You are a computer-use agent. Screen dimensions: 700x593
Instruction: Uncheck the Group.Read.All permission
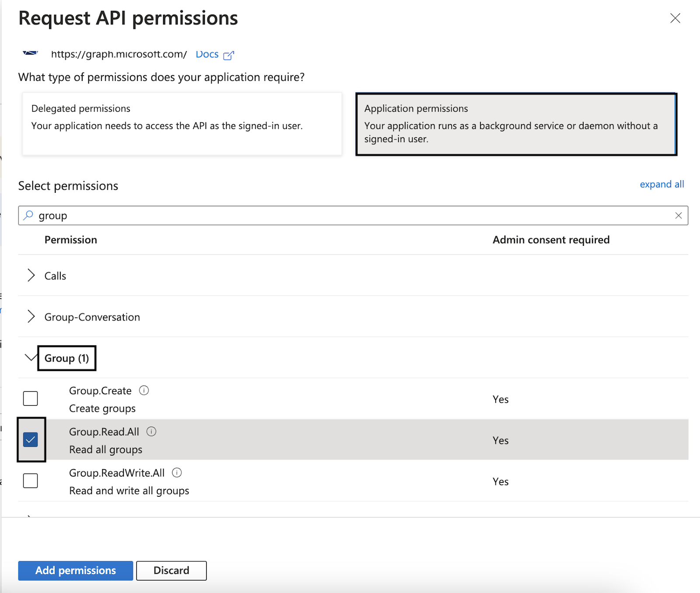31,440
